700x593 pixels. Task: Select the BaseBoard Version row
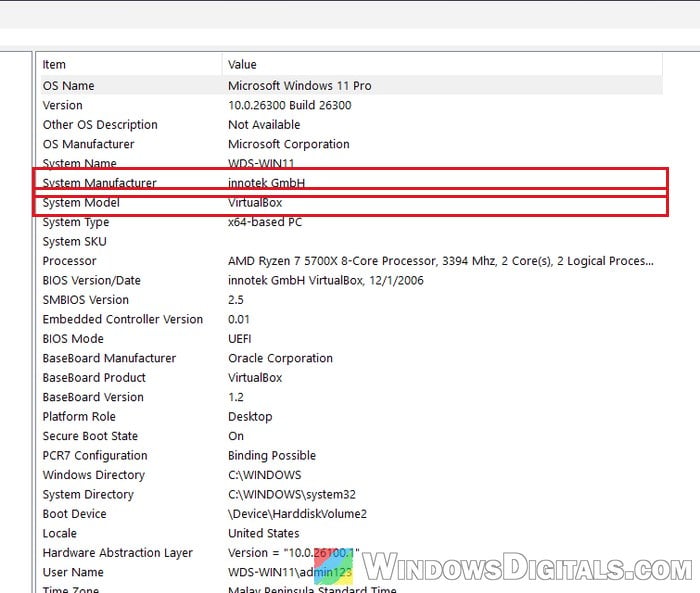pyautogui.click(x=93, y=397)
